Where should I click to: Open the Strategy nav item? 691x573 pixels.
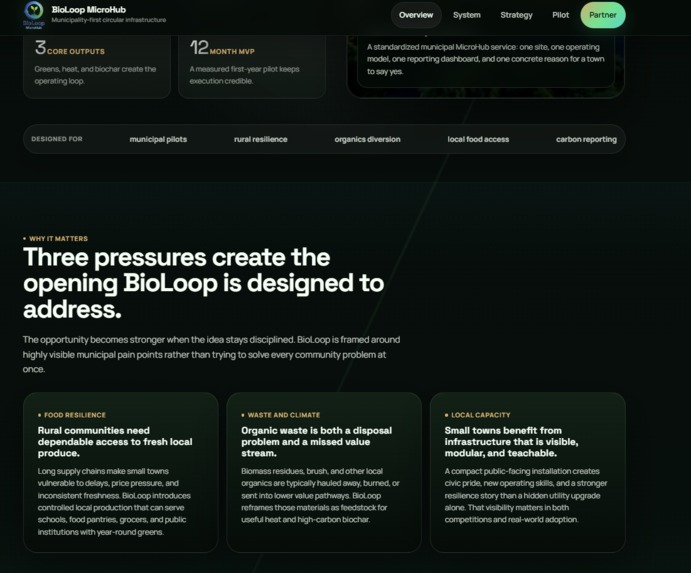[516, 15]
